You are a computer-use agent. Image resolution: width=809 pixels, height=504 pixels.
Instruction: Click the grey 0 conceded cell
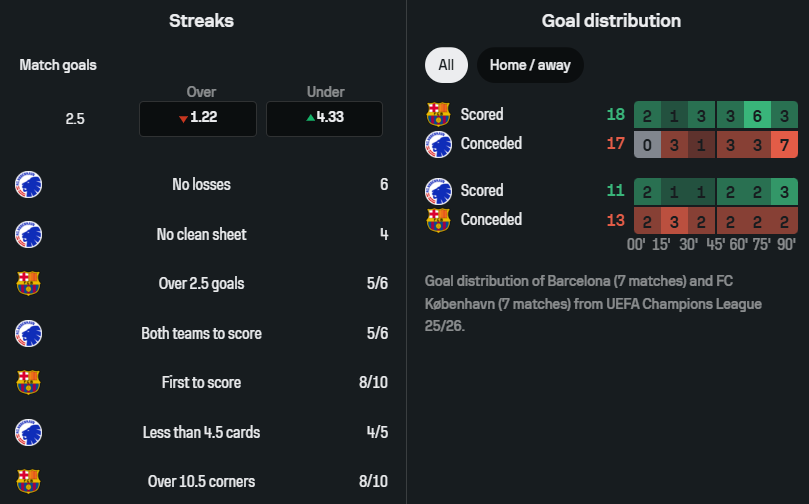(647, 143)
